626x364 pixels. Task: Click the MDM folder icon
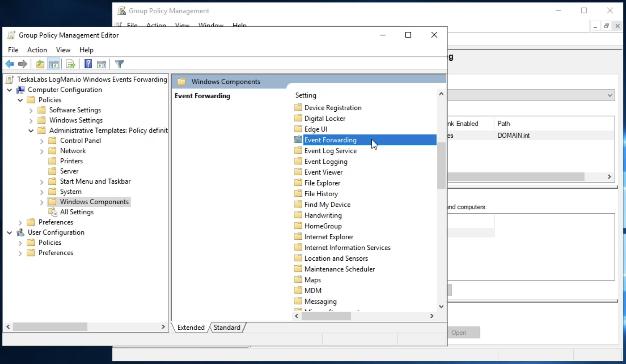tap(298, 290)
